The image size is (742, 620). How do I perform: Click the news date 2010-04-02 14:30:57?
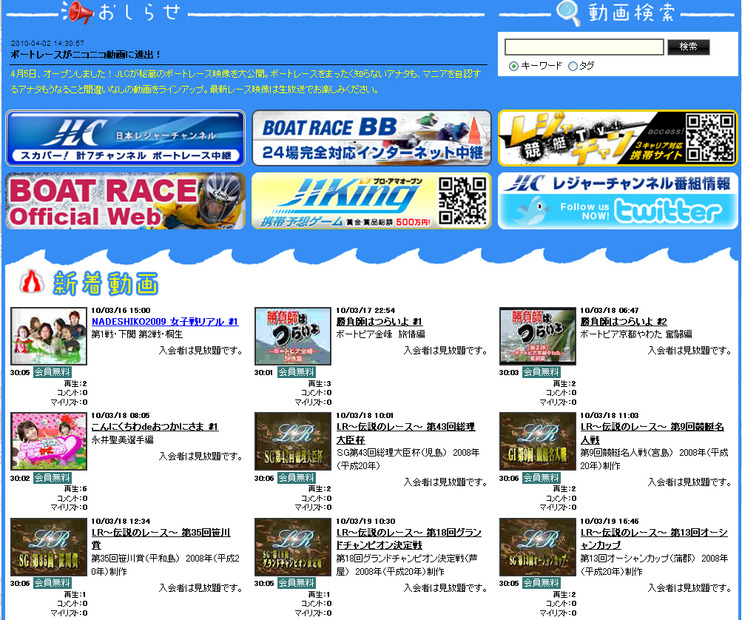[x=47, y=43]
